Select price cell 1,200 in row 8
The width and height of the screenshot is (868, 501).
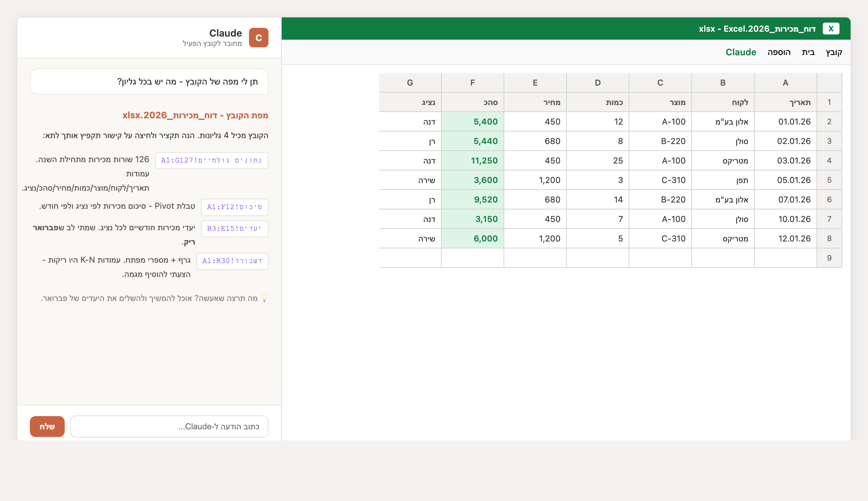[x=535, y=238]
